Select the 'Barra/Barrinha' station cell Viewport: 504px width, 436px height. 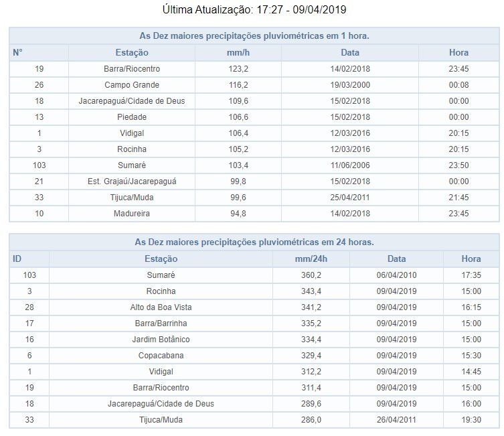[x=161, y=323]
